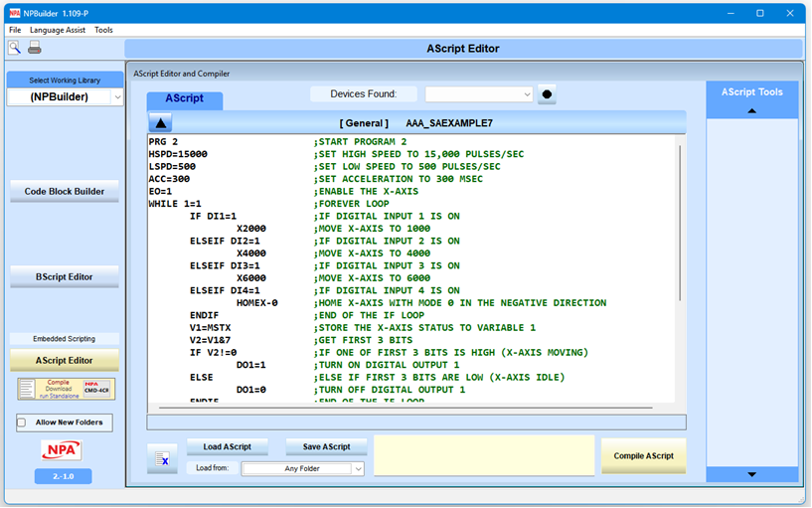Click the V1=MSTX script line
812x508 pixels.
(x=211, y=328)
